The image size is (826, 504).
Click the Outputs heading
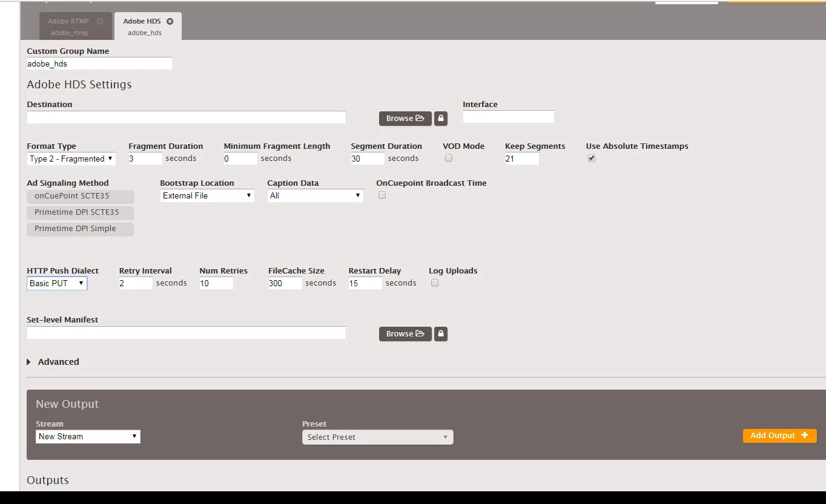pyautogui.click(x=48, y=480)
